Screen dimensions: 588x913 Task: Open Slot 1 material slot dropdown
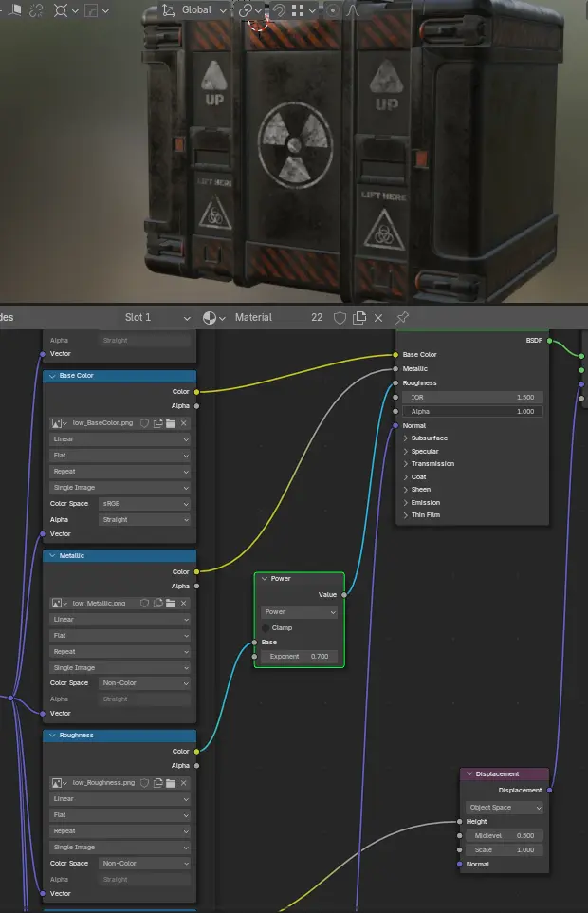coord(156,317)
